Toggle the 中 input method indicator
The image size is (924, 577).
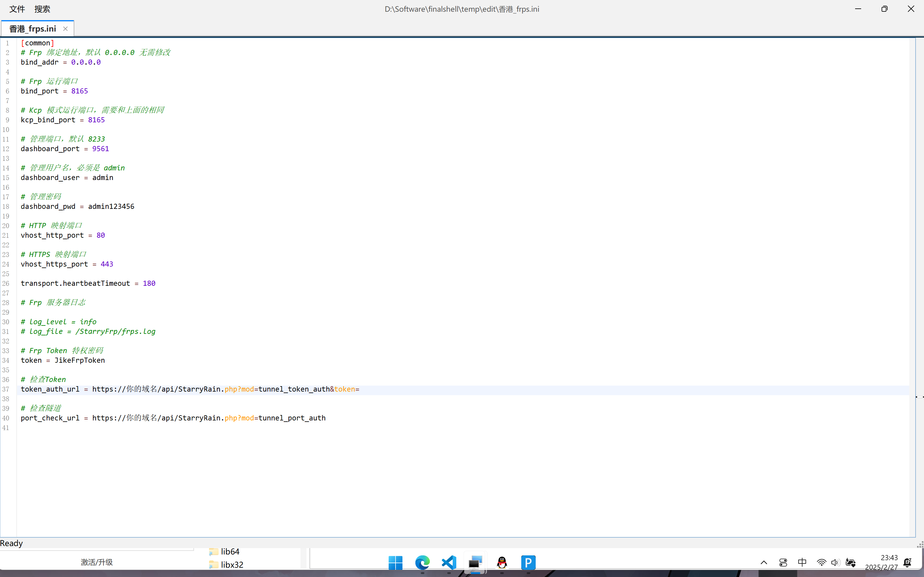802,563
